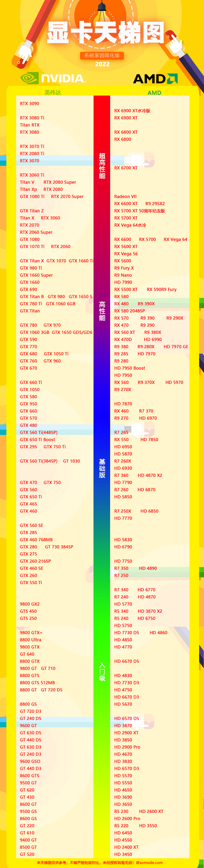Viewport: 204px width, 868px height.
Task: Click the RX Vega 56 entry
Action: (x=126, y=254)
